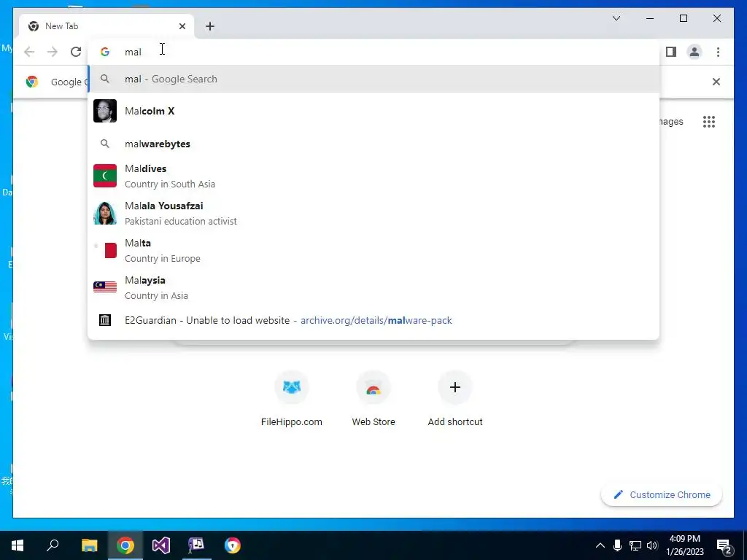747x560 pixels.
Task: Open the Windows Start menu
Action: point(18,545)
